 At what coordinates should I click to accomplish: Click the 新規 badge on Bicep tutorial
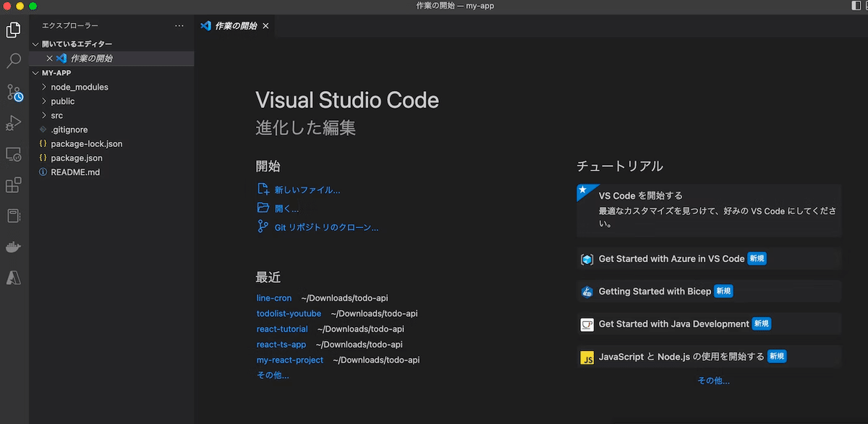coord(723,291)
